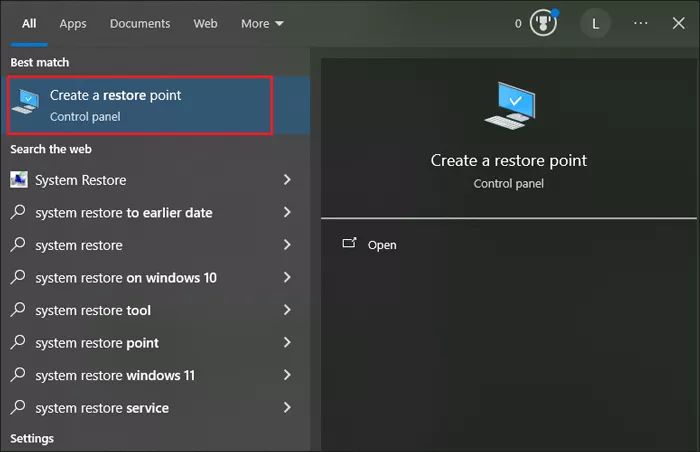This screenshot has width=700, height=452.
Task: Click magnifier icon beside 'system restore on windows 10'
Action: coord(18,277)
